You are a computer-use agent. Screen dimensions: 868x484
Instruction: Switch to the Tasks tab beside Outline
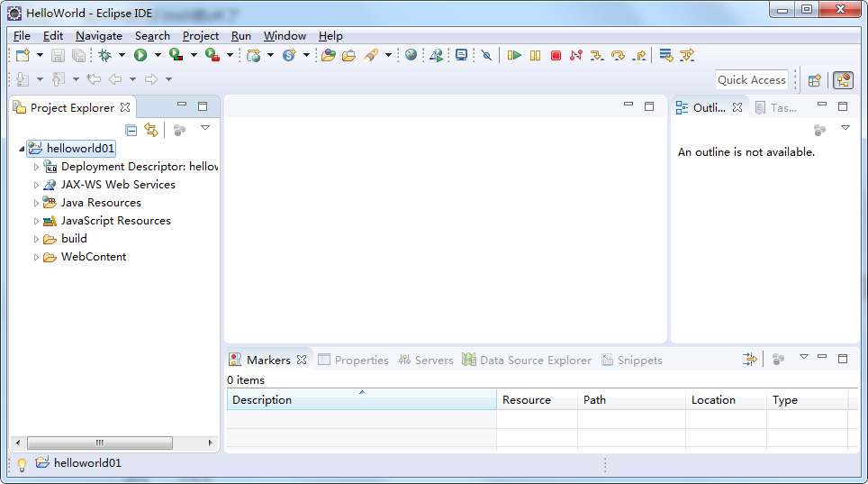[776, 108]
